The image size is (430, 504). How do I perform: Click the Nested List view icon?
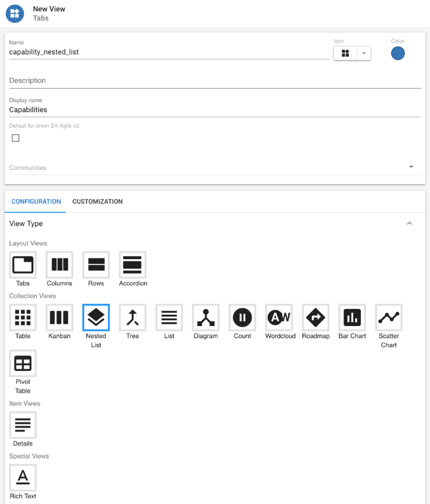pos(96,317)
